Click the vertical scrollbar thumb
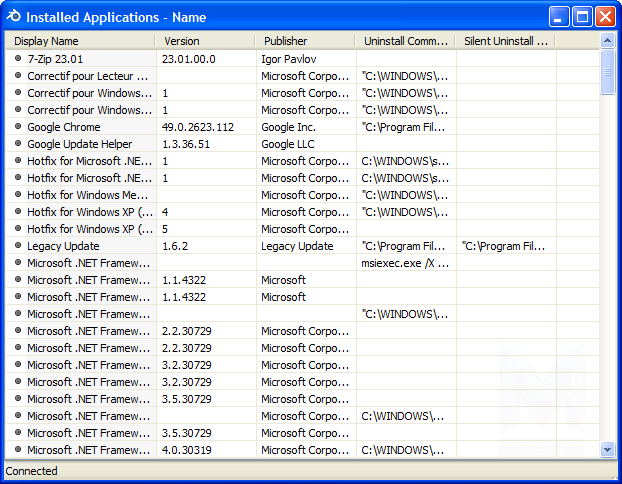622x484 pixels. 607,72
